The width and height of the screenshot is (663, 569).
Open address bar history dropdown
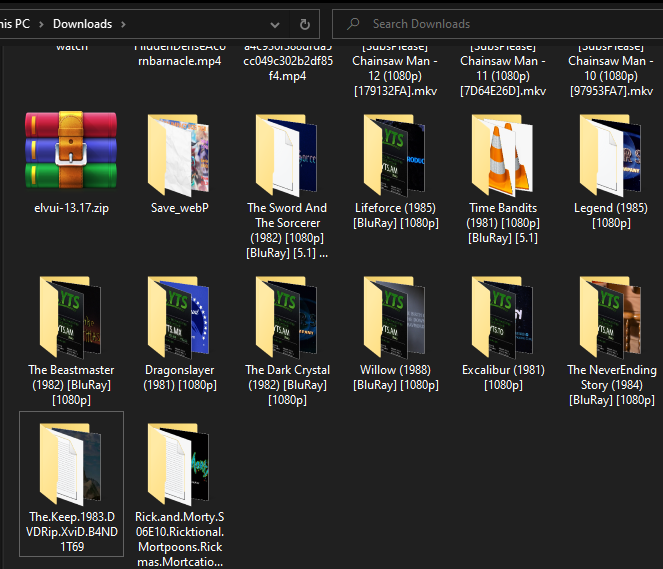pos(275,25)
